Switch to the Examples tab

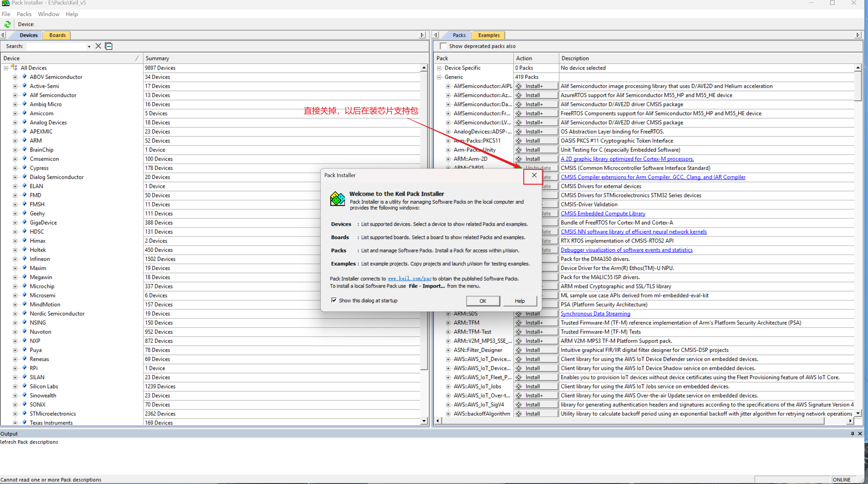pos(489,35)
